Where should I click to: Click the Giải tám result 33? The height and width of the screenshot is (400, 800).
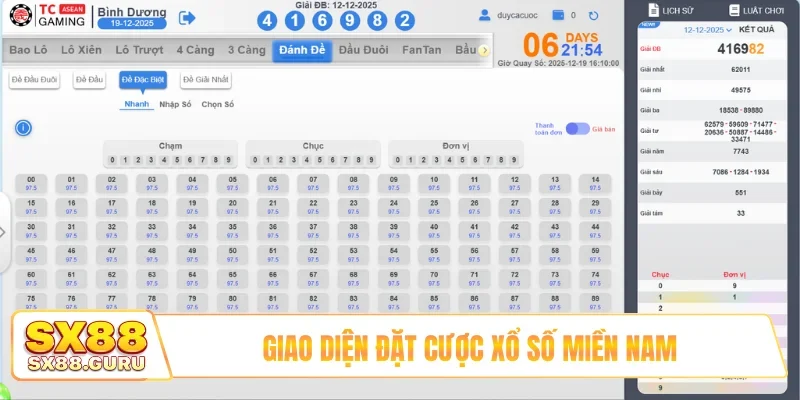click(741, 213)
